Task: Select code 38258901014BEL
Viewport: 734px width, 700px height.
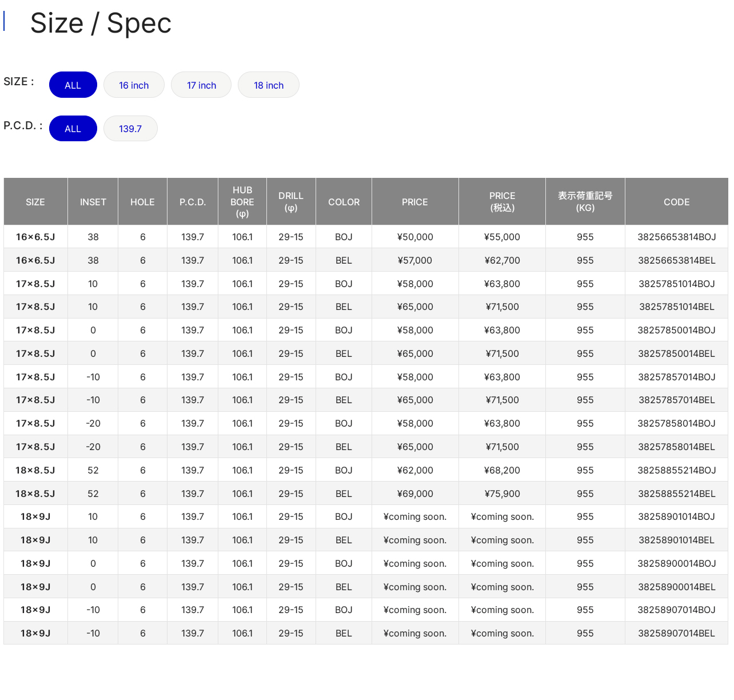Action: [x=677, y=540]
